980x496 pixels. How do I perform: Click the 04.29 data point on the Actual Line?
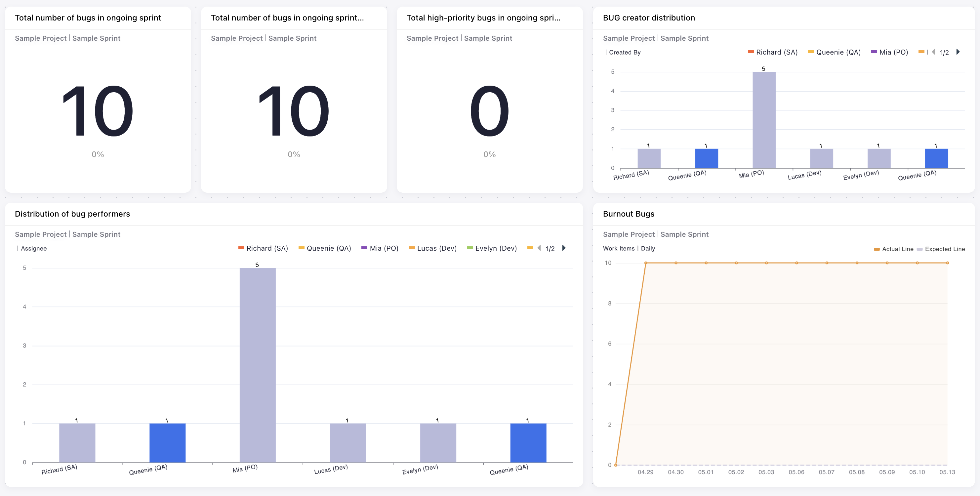click(646, 263)
